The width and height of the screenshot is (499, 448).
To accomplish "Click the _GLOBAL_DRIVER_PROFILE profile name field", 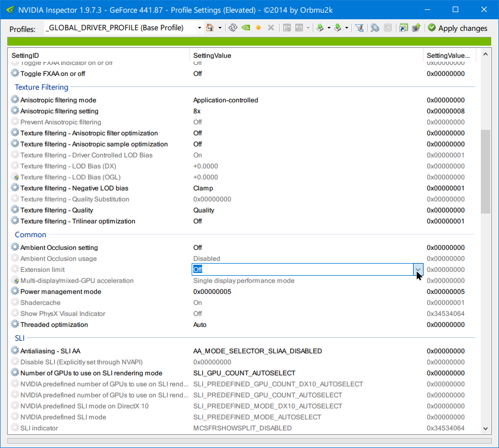I will coord(120,28).
